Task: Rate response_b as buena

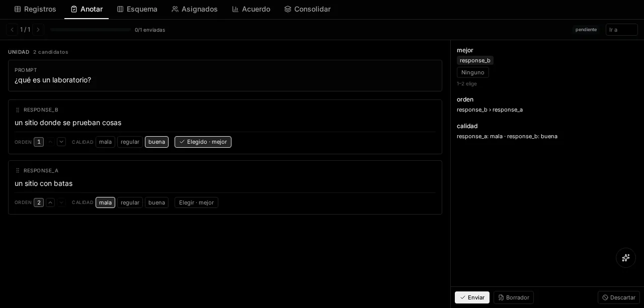Action: click(156, 142)
